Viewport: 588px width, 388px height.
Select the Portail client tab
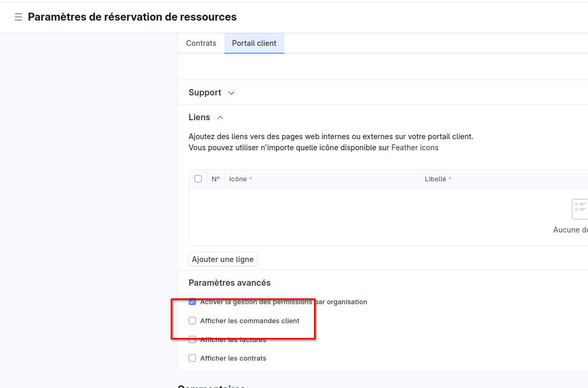[x=254, y=43]
